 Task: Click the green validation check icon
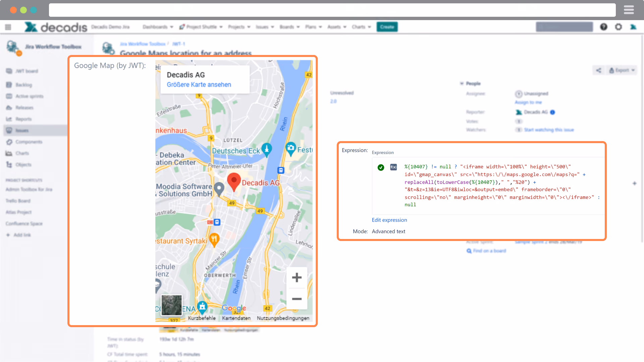(381, 167)
